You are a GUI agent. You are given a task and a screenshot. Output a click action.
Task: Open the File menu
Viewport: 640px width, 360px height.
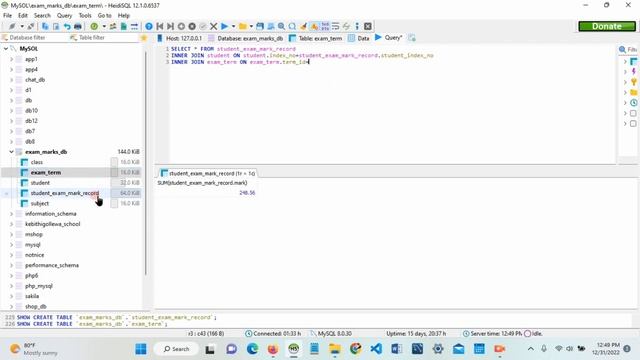click(x=7, y=16)
